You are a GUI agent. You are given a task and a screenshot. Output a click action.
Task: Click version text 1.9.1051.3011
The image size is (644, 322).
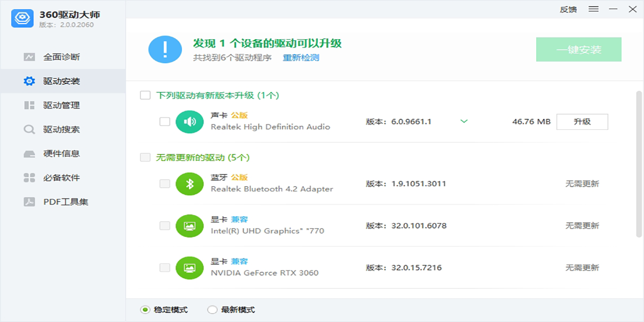[419, 184]
